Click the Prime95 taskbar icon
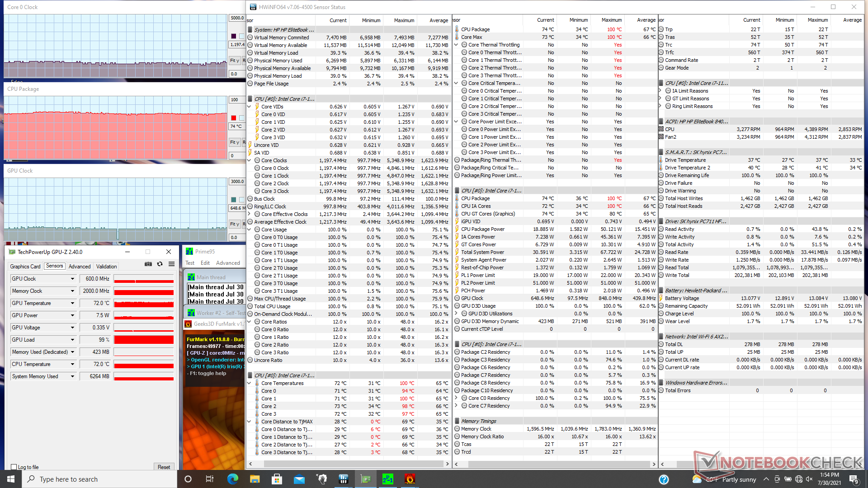The width and height of the screenshot is (868, 488). (387, 479)
